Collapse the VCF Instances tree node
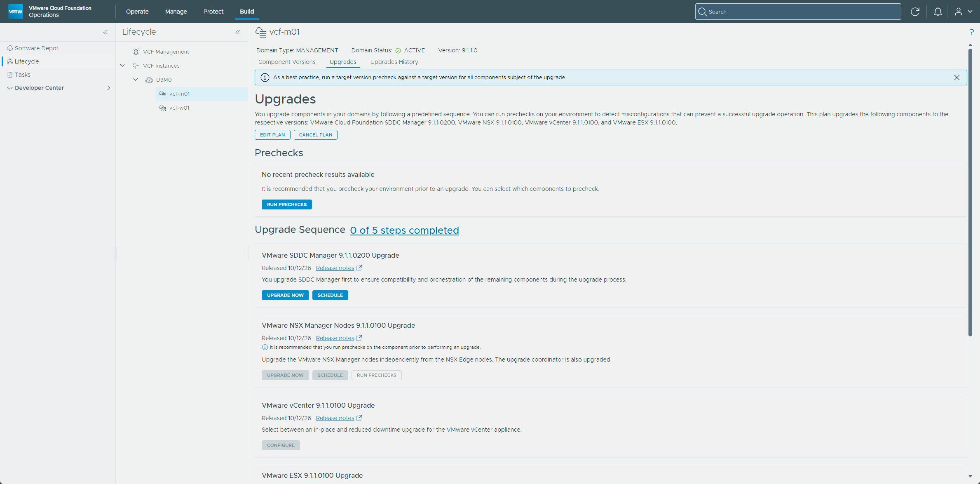This screenshot has height=484, width=980. tap(122, 66)
